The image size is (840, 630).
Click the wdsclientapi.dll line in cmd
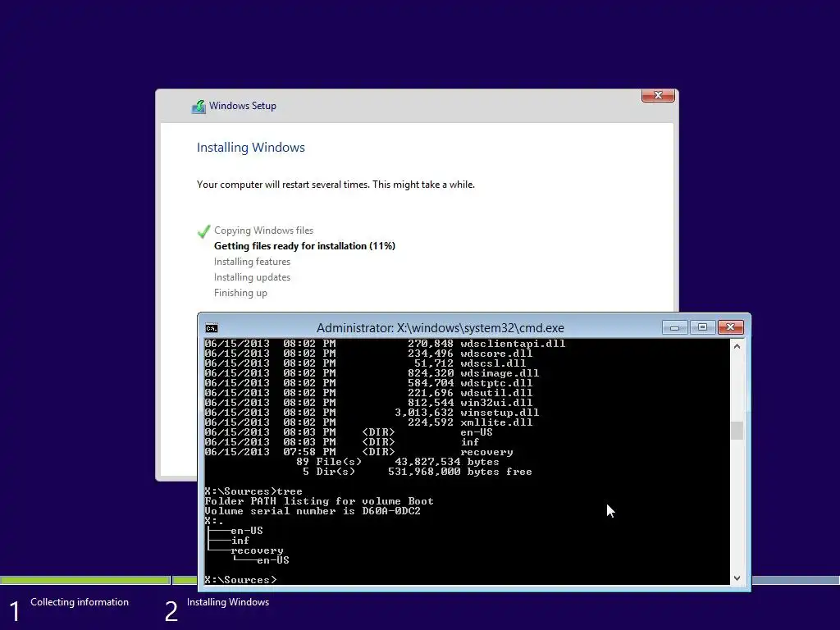[x=385, y=344]
